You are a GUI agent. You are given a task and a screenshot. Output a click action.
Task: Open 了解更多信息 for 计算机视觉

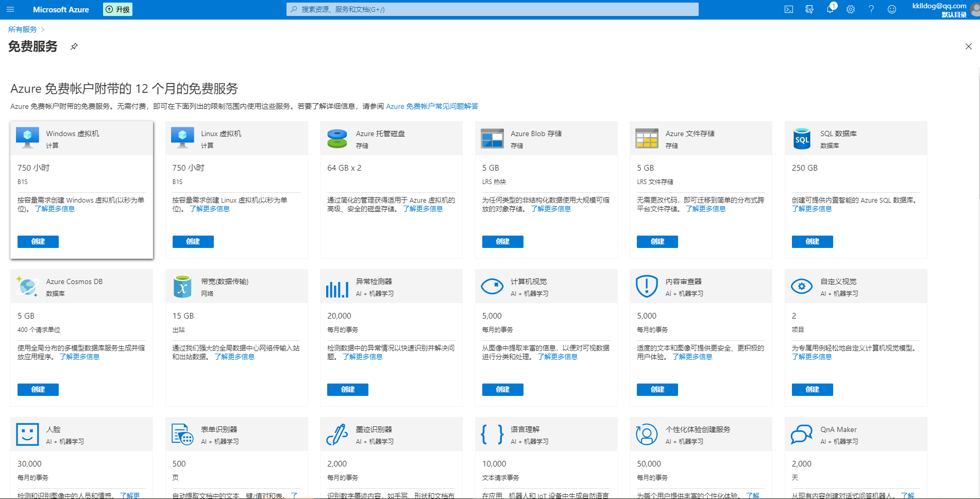(557, 357)
